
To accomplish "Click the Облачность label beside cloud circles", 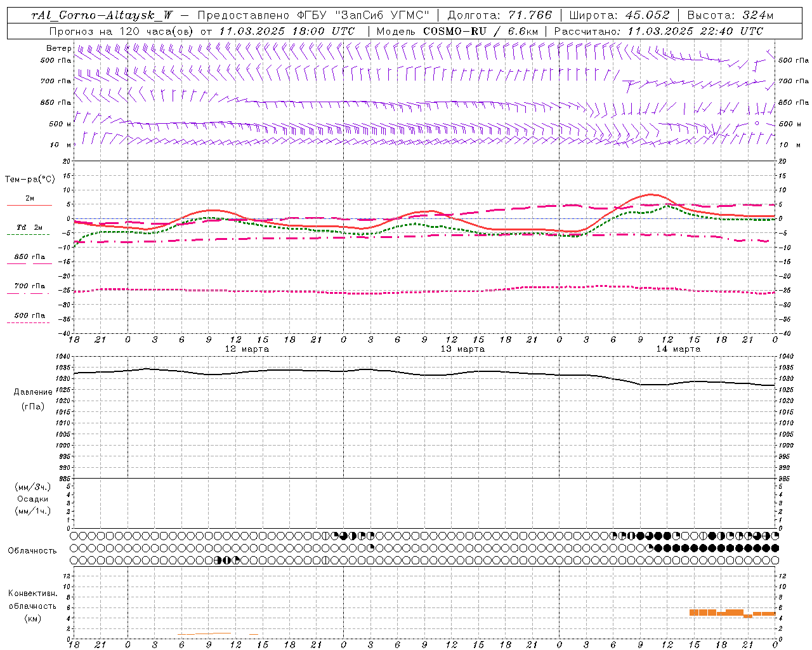I will 32,551.
